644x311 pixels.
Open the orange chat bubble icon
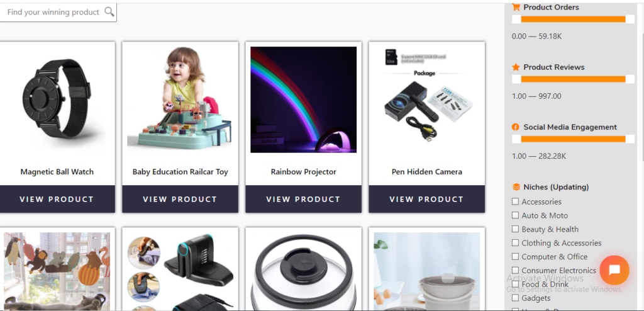click(614, 270)
